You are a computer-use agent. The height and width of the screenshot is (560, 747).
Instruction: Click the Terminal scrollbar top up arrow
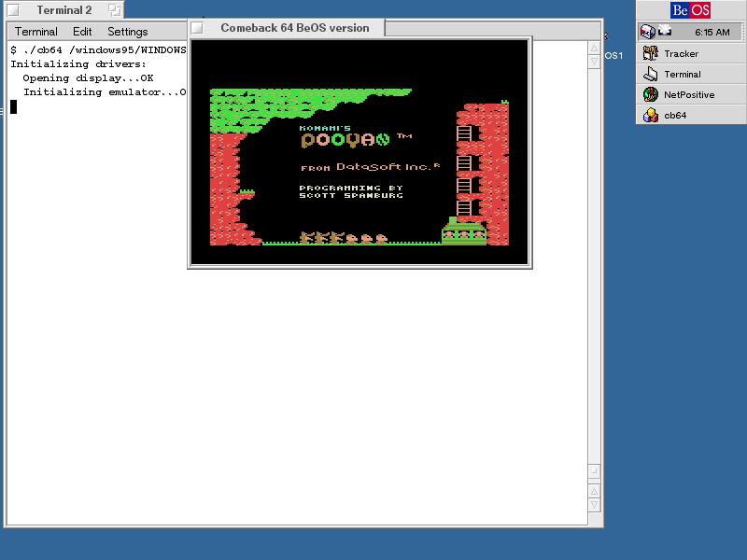pos(594,49)
